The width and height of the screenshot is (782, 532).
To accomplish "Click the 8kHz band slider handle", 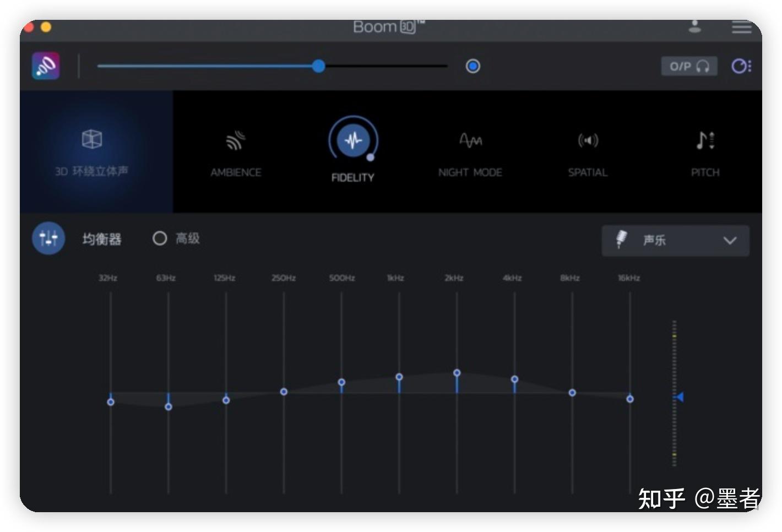I will (x=572, y=393).
